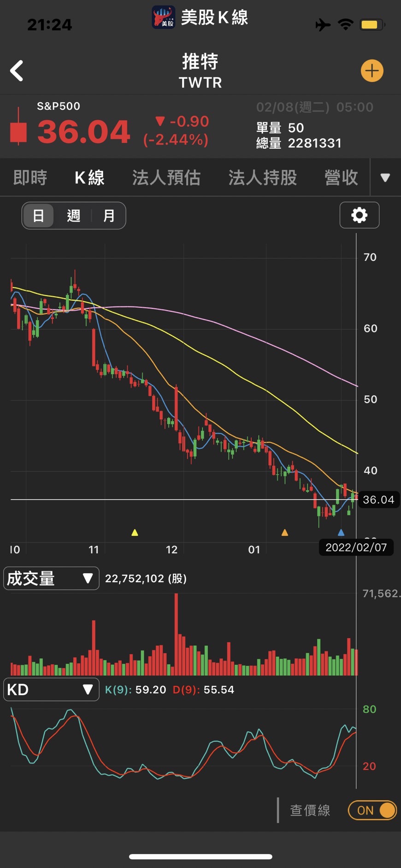Viewport: 401px width, 868px height.
Task: Switch to the 週 weekly period
Action: (x=74, y=216)
